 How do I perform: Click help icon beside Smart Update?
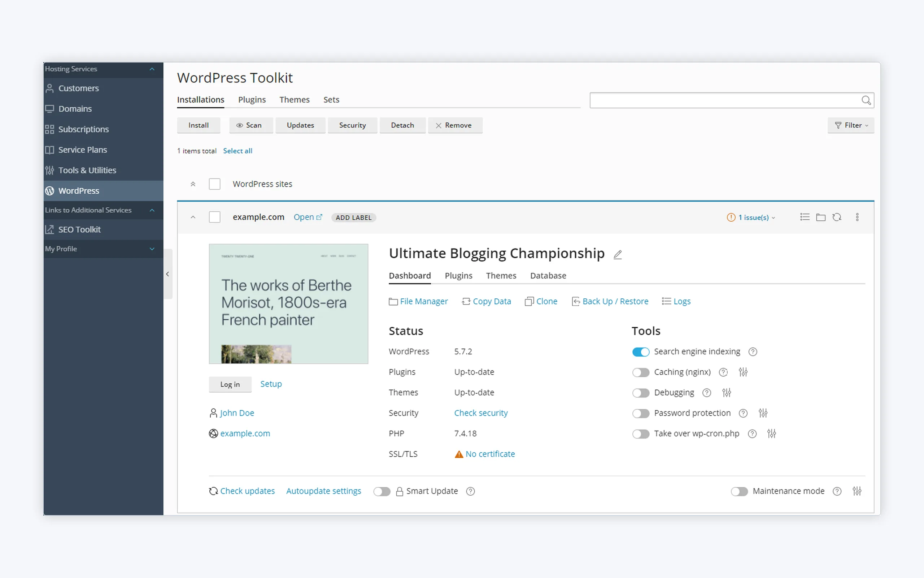tap(470, 491)
